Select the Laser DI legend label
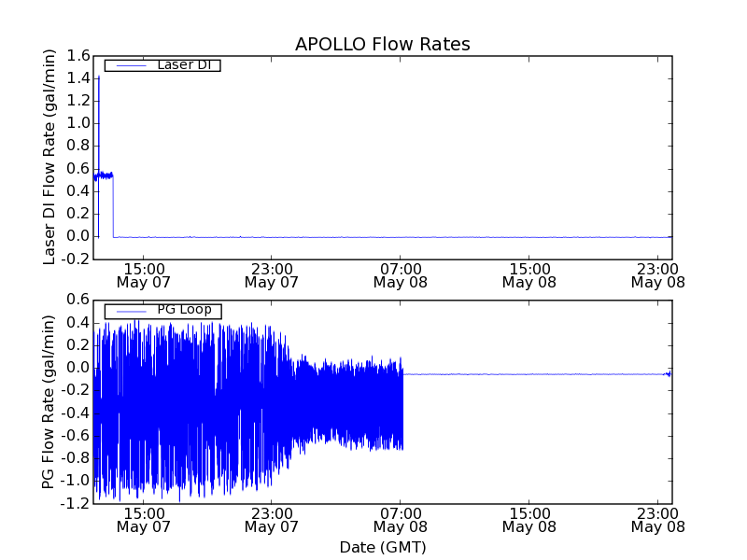Screen dimensions: 747x560 [183, 64]
